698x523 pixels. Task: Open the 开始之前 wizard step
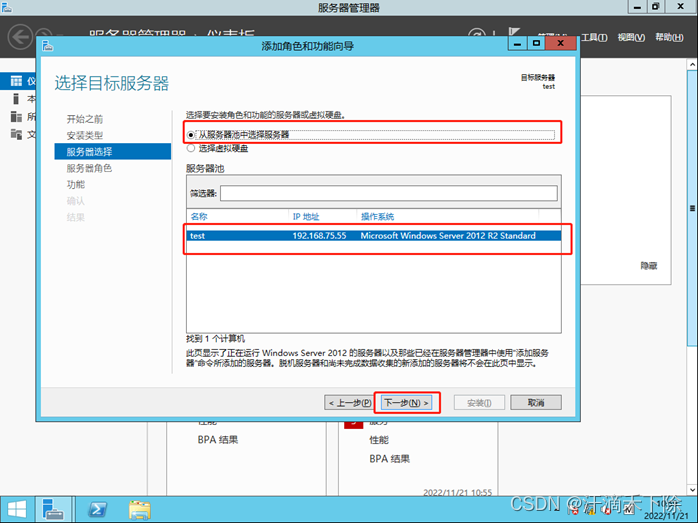(x=85, y=119)
